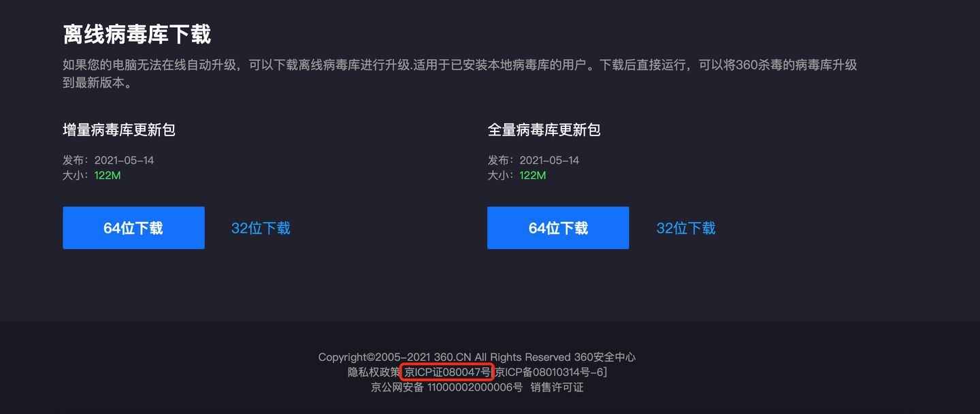Download 64位 incremental virus database package
Screen dimensions: 980x414
pyautogui.click(x=133, y=228)
